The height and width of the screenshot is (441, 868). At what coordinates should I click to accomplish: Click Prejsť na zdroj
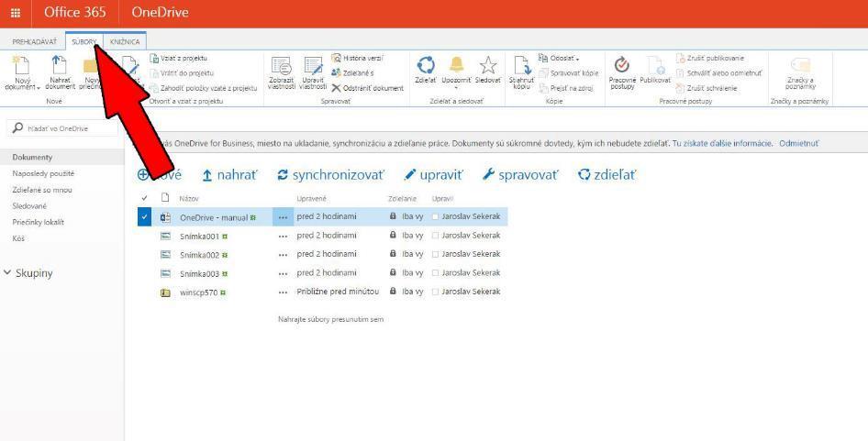pos(566,88)
